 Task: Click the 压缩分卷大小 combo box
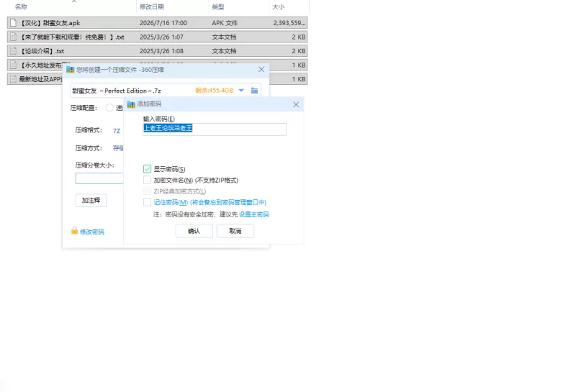pos(99,178)
